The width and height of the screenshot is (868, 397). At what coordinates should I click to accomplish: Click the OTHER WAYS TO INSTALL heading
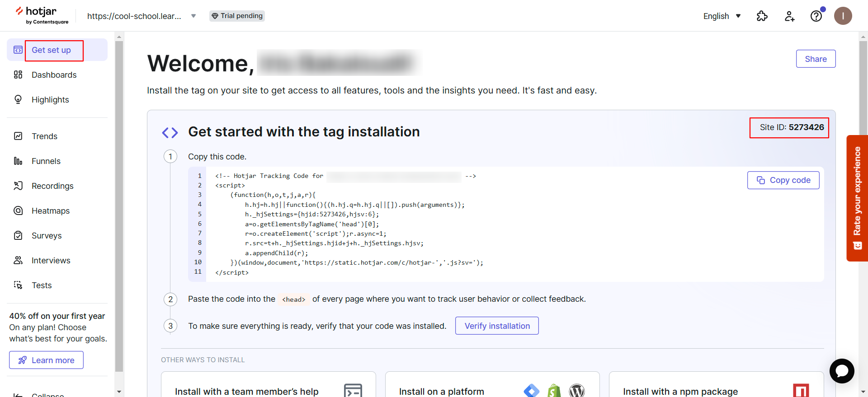(203, 360)
